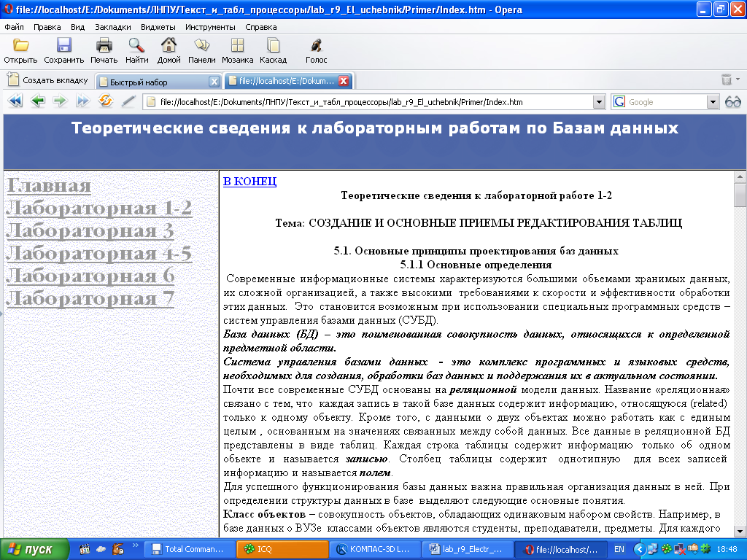
Task: Click the Opera icon in title bar
Action: click(x=8, y=9)
